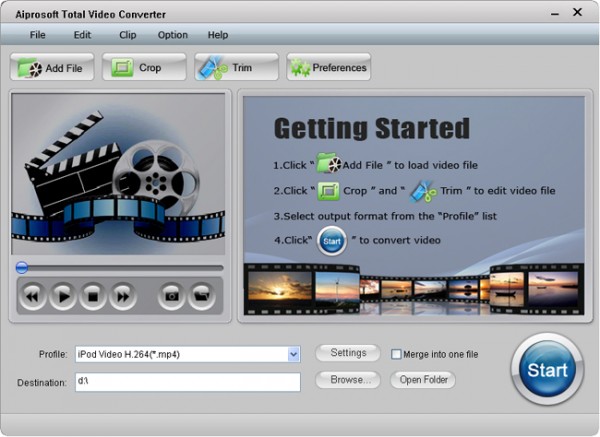The image size is (600, 437).
Task: Open the Clip menu
Action: coord(127,35)
